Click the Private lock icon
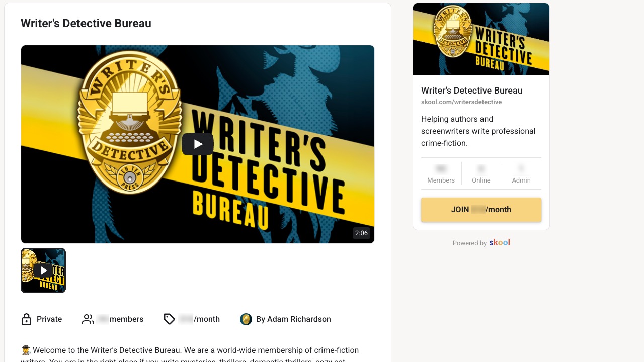Image resolution: width=644 pixels, height=362 pixels. 27,319
